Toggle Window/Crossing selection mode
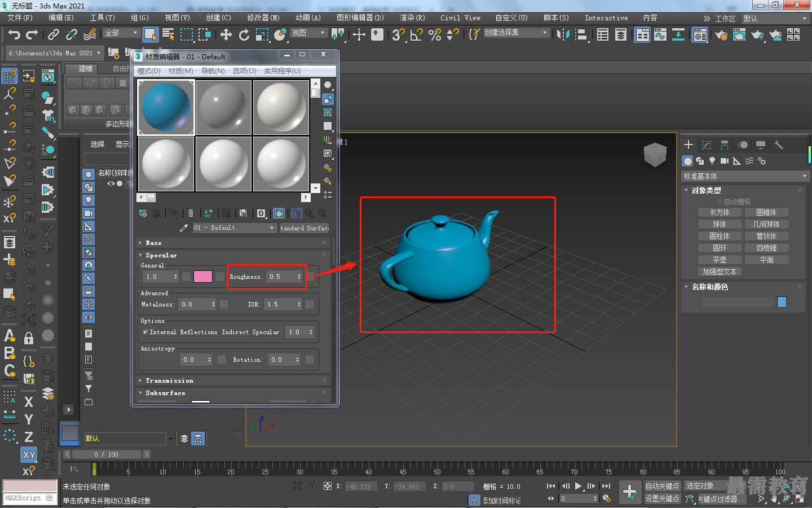This screenshot has height=508, width=812. pos(205,35)
